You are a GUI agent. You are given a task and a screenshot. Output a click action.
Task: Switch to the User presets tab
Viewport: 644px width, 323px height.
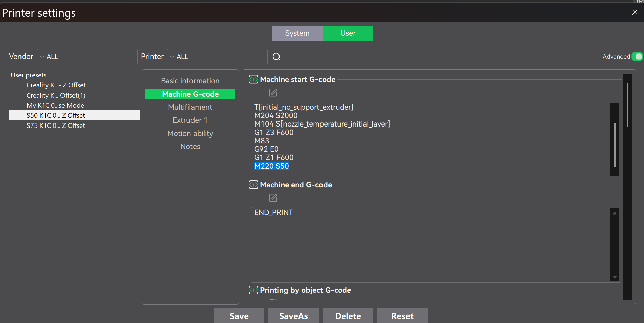point(348,33)
